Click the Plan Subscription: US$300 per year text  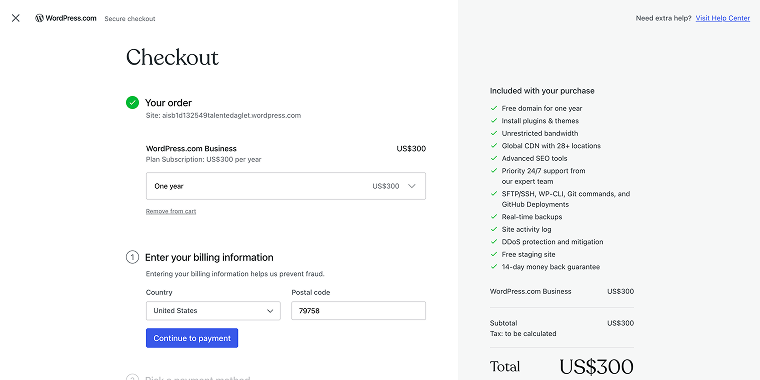(204, 159)
